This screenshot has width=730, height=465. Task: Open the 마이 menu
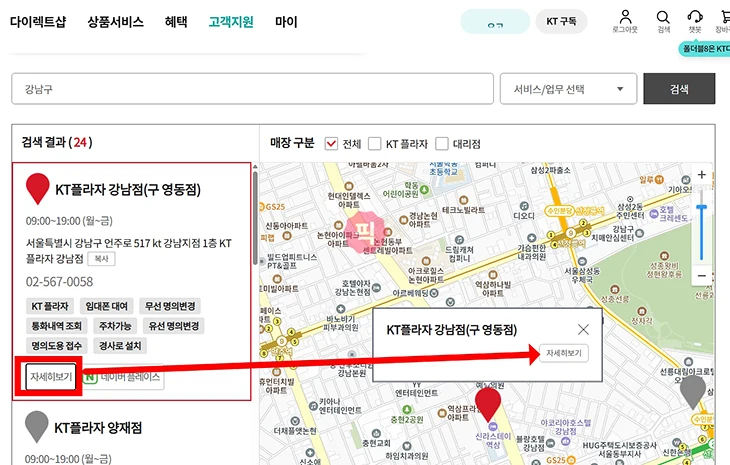point(286,22)
